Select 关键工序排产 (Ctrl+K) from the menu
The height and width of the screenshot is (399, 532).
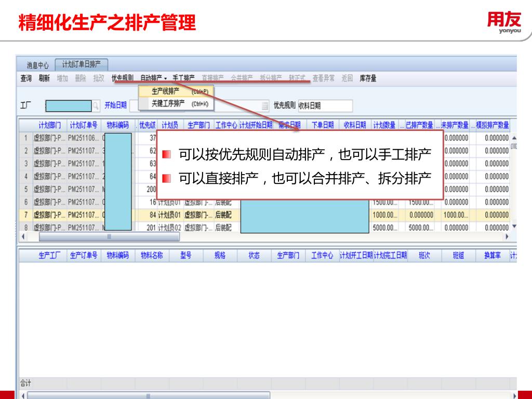click(177, 103)
